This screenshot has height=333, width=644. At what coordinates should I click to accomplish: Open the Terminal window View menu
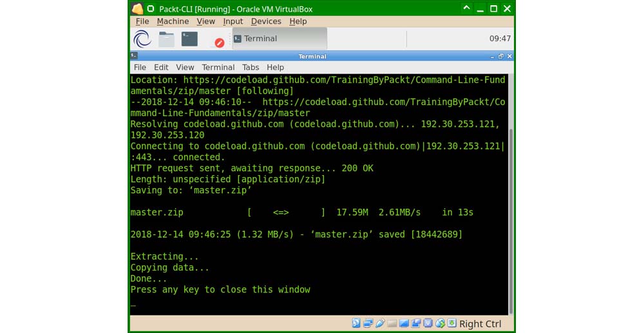click(x=185, y=68)
